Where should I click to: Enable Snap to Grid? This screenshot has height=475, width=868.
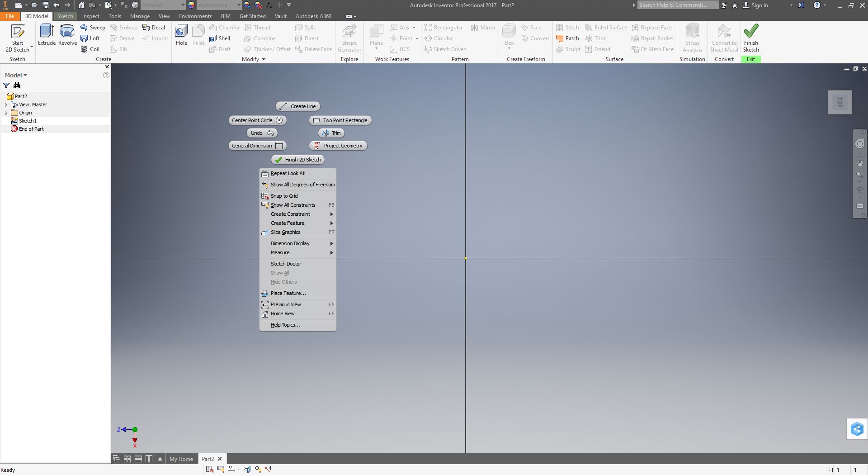pos(284,195)
